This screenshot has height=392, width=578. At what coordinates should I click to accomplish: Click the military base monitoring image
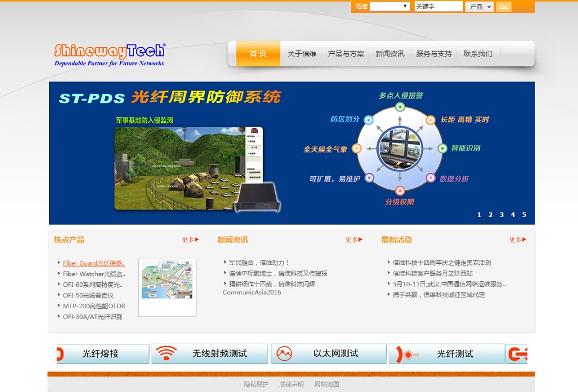click(189, 169)
